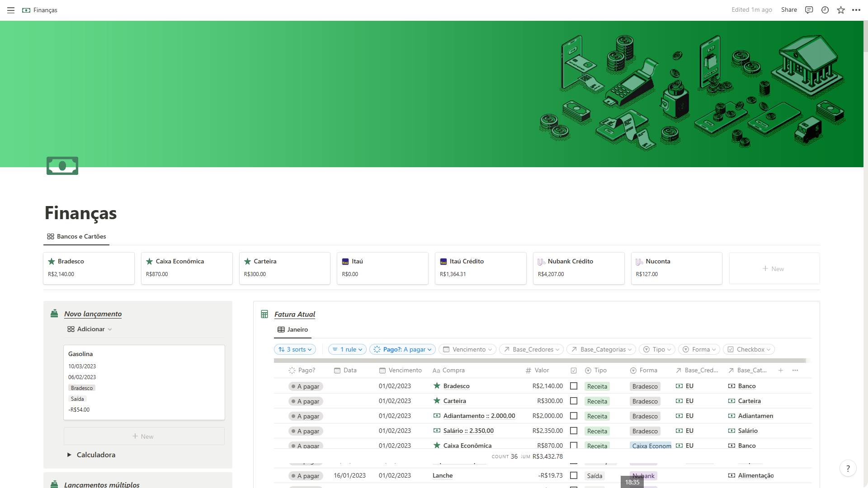The image size is (868, 488).
Task: Open the Forma filter dropdown
Action: [x=699, y=349]
